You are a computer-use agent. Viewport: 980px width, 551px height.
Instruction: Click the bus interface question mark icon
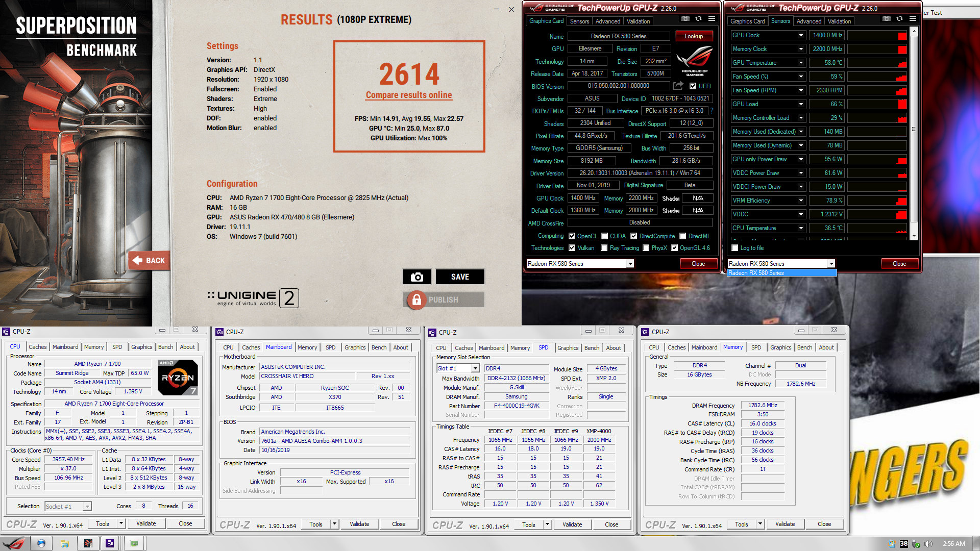tap(712, 111)
